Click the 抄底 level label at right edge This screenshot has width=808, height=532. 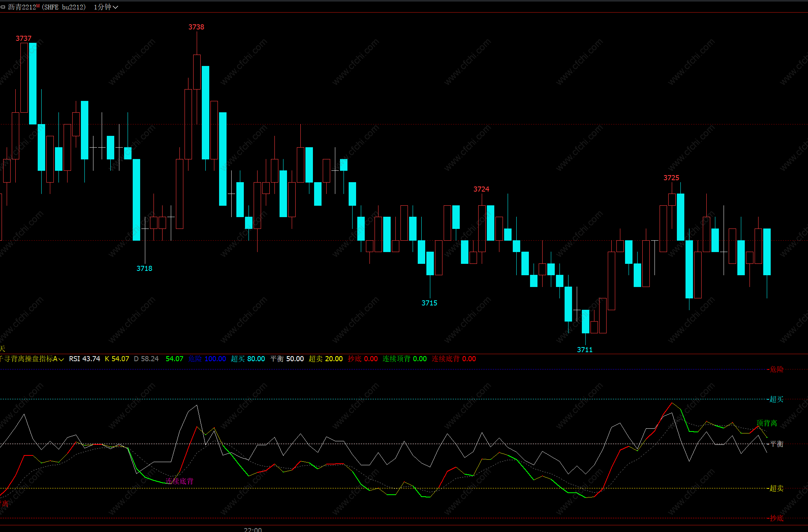[x=776, y=518]
